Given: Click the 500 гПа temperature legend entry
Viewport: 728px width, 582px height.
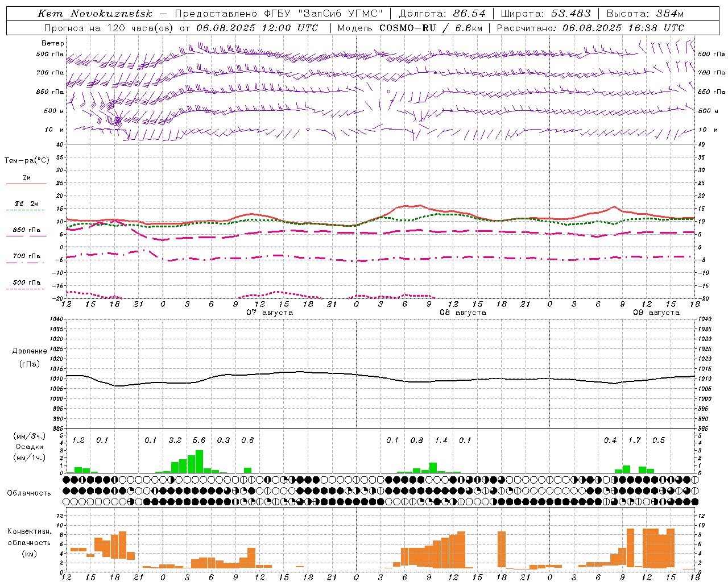Looking at the screenshot, I should [x=27, y=282].
